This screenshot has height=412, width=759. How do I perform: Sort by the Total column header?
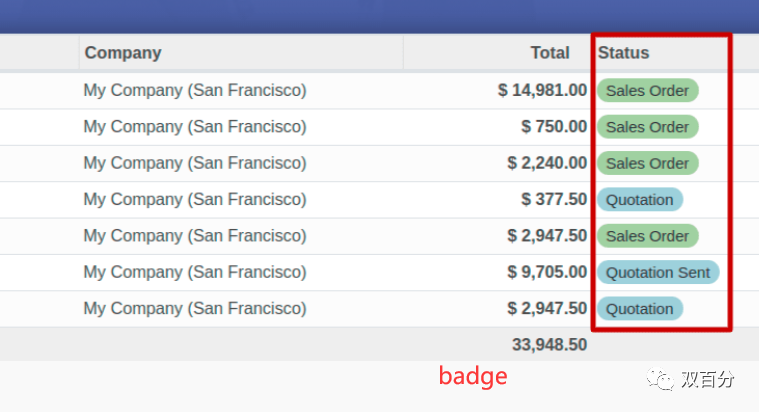point(550,53)
